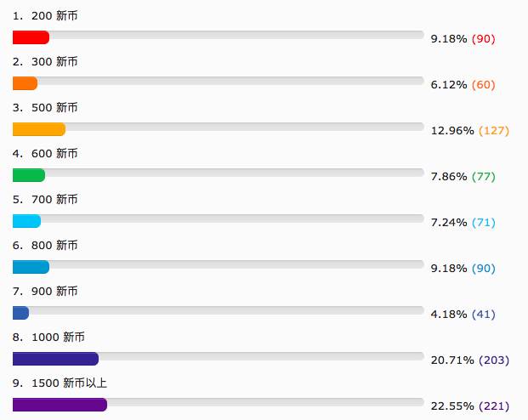
Task: Click the short 900 新币 result bar
Action: coord(20,313)
